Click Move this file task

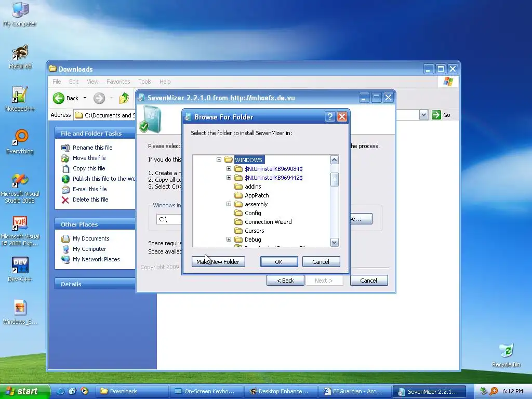tap(84, 158)
